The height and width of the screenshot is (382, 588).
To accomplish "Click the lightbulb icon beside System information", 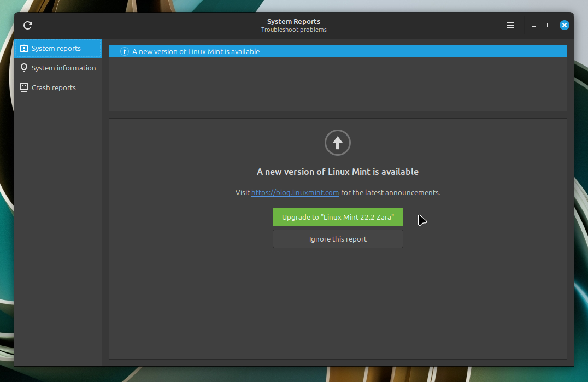I will pyautogui.click(x=24, y=68).
